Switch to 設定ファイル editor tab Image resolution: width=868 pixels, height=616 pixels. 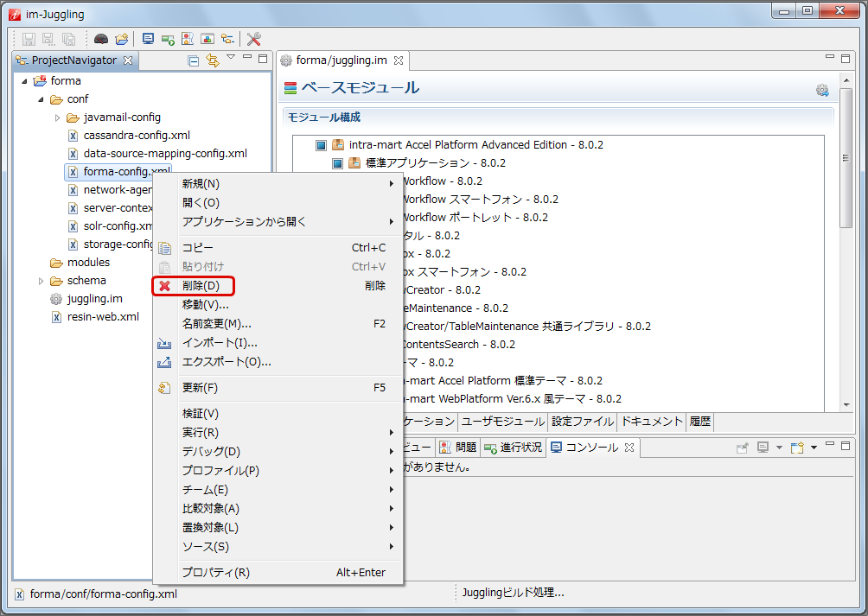[583, 422]
